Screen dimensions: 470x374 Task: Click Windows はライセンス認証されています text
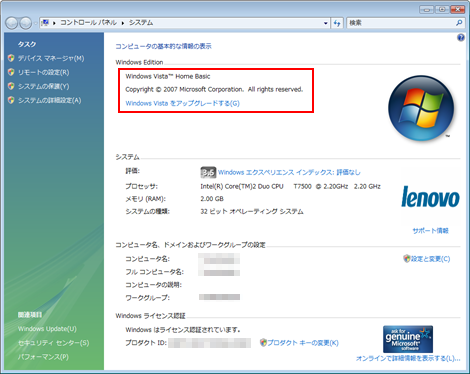coord(183,330)
